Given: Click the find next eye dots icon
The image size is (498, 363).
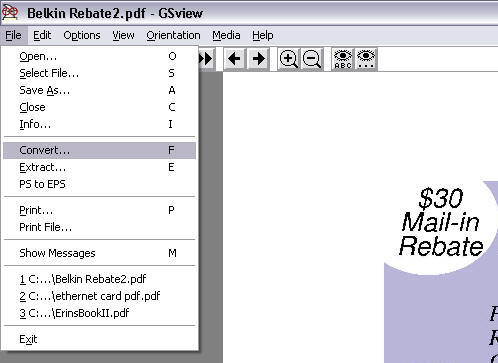Looking at the screenshot, I should [x=366, y=59].
